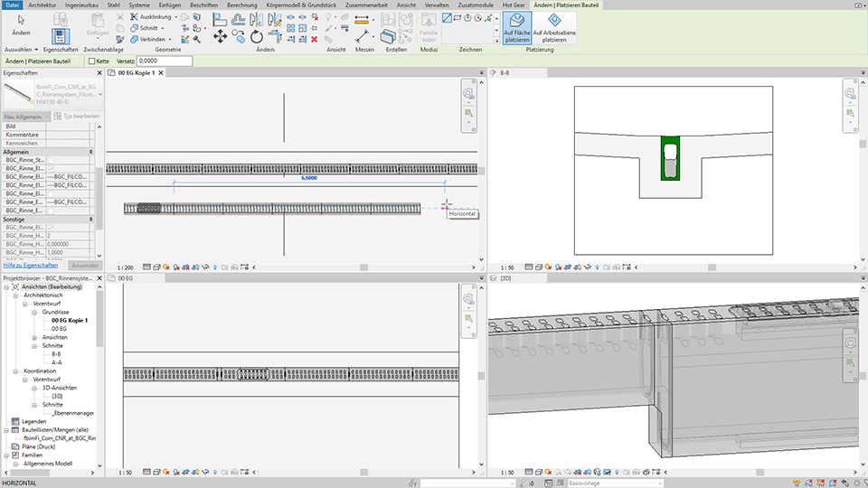
Task: Choose Auf Arbeitsebene platzieren option
Action: coord(553,29)
